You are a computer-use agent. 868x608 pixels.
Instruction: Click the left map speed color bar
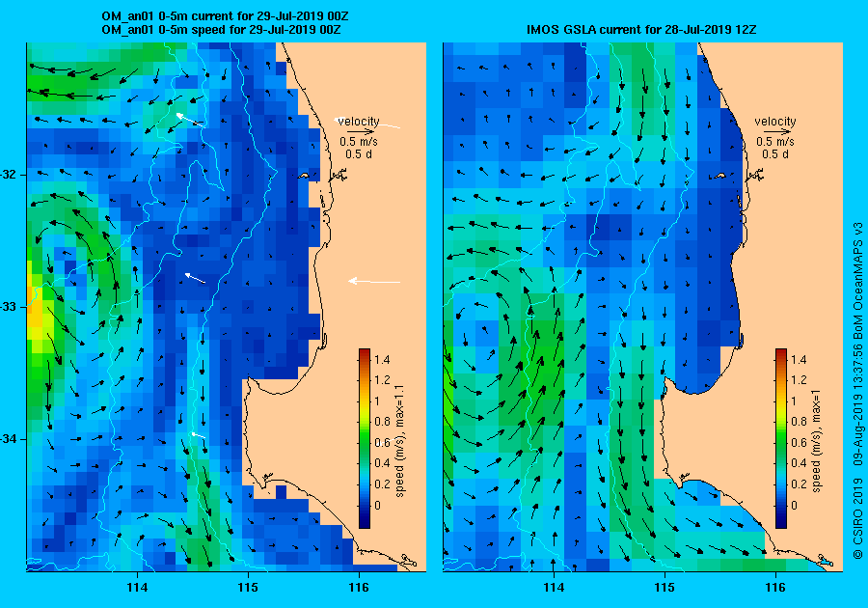click(365, 438)
